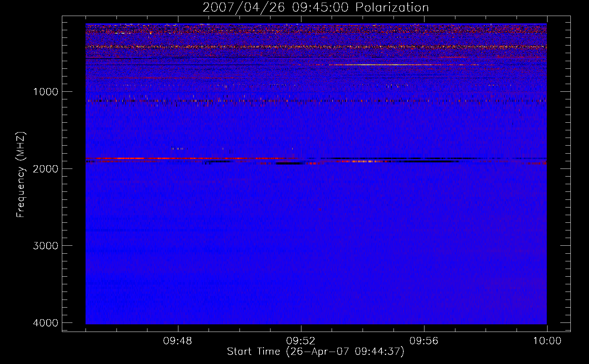
Task: Click the 2000 frequency tick label
Action: click(46, 169)
